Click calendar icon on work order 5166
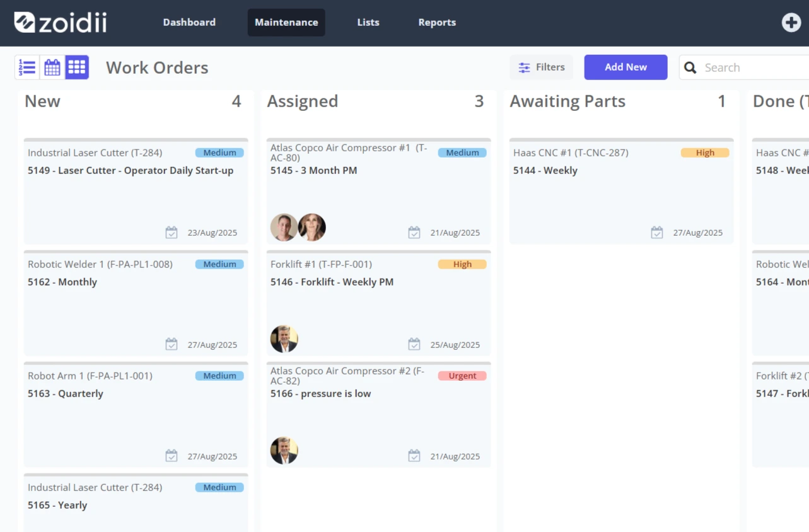 (414, 456)
